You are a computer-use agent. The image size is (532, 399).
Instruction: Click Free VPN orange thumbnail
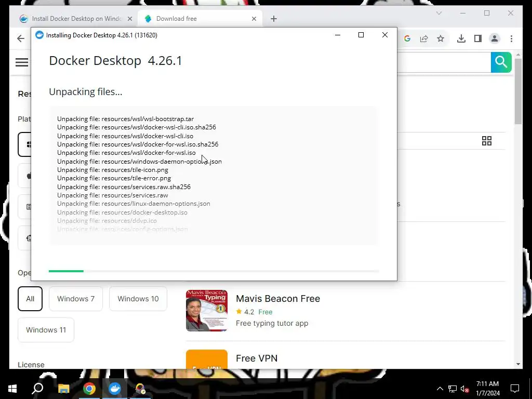click(x=207, y=360)
